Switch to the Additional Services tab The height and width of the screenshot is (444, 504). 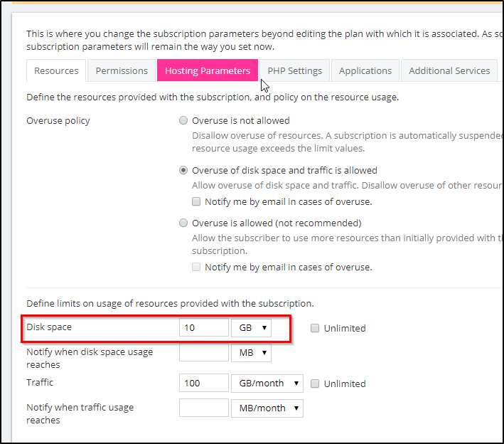click(449, 70)
